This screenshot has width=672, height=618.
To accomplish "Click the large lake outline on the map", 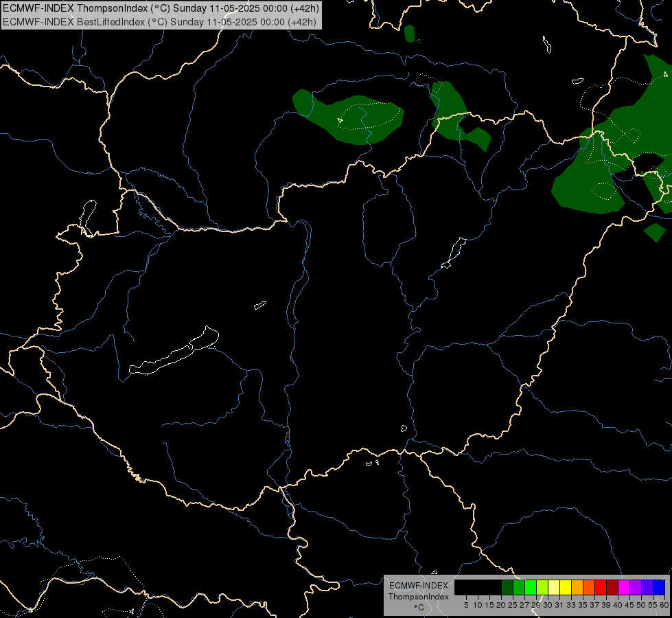I will 174,351.
